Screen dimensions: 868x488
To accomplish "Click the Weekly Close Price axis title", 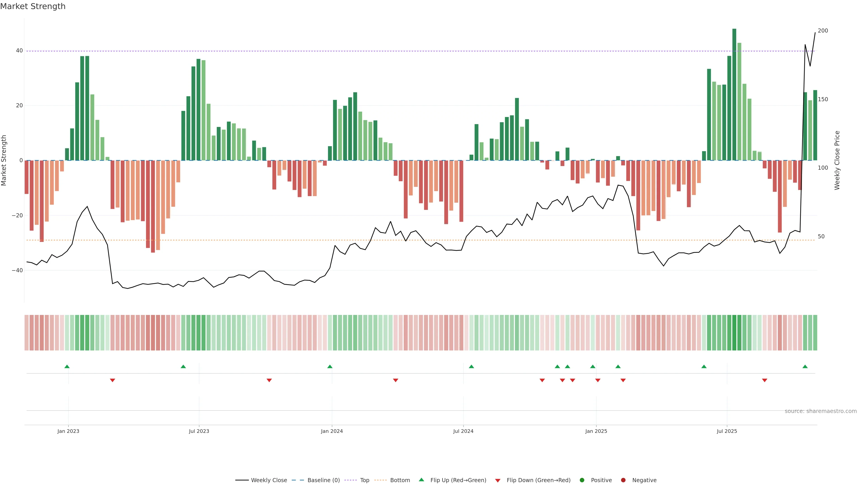I will [837, 160].
